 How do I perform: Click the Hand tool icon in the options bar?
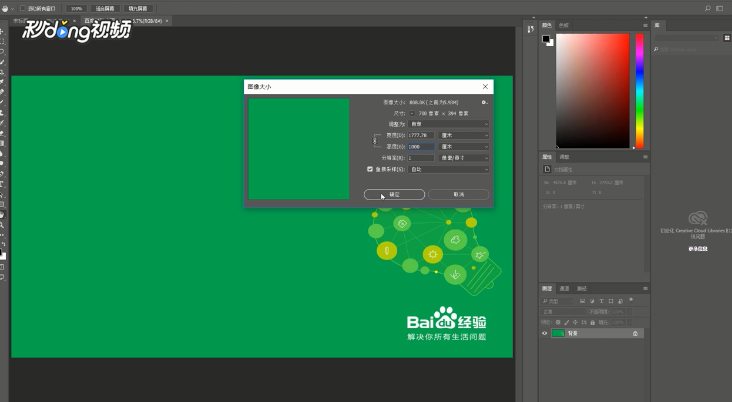pyautogui.click(x=5, y=8)
